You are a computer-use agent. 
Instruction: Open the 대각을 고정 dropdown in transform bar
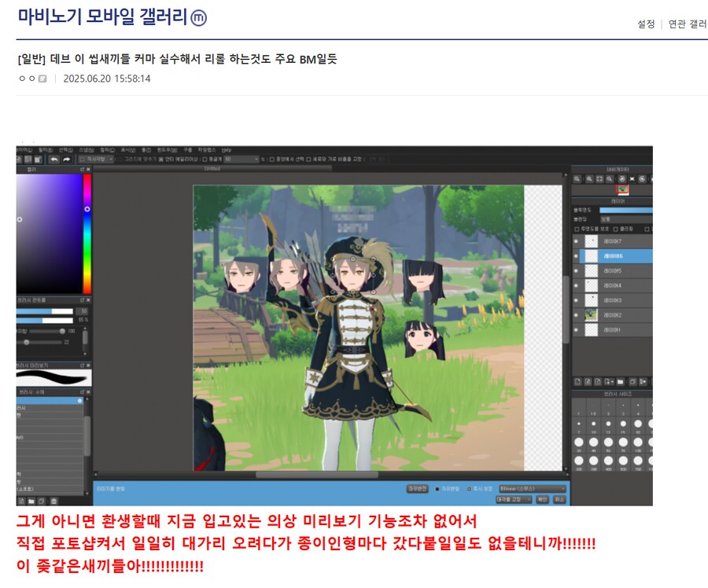point(514,499)
